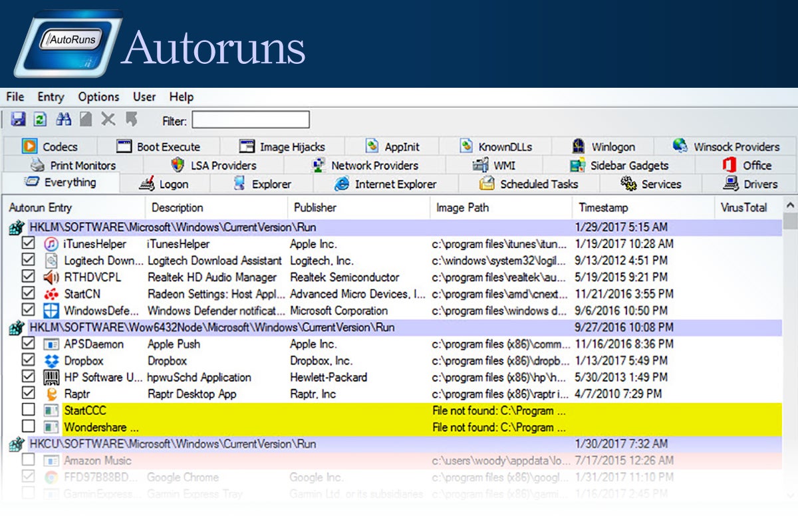Sort by the Publisher column header
This screenshot has width=798, height=532.
358,207
